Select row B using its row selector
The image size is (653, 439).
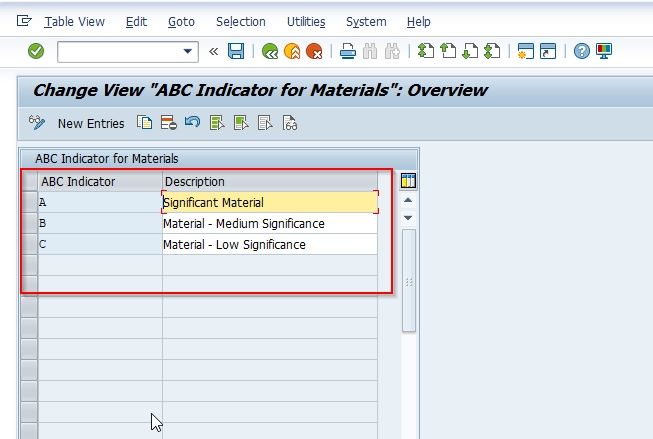click(x=30, y=223)
